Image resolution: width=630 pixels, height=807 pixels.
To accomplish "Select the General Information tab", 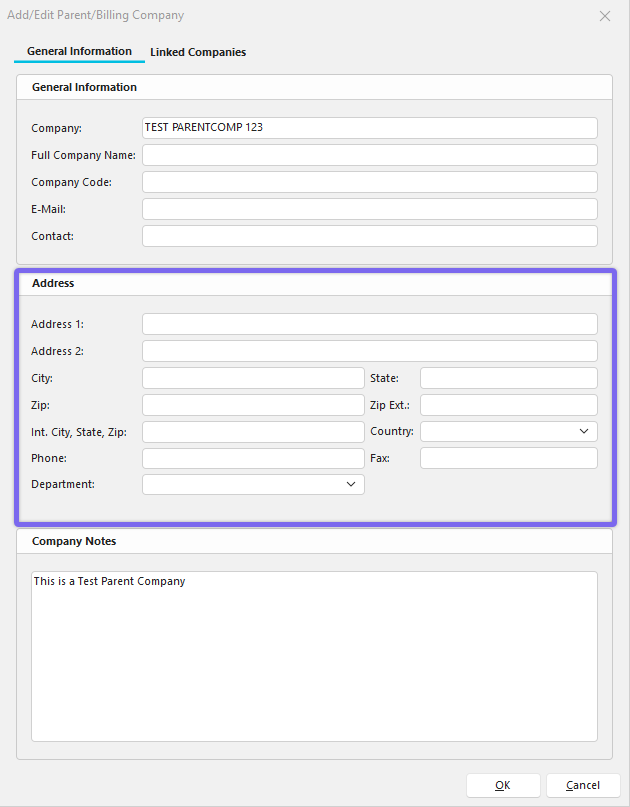I will click(x=79, y=51).
